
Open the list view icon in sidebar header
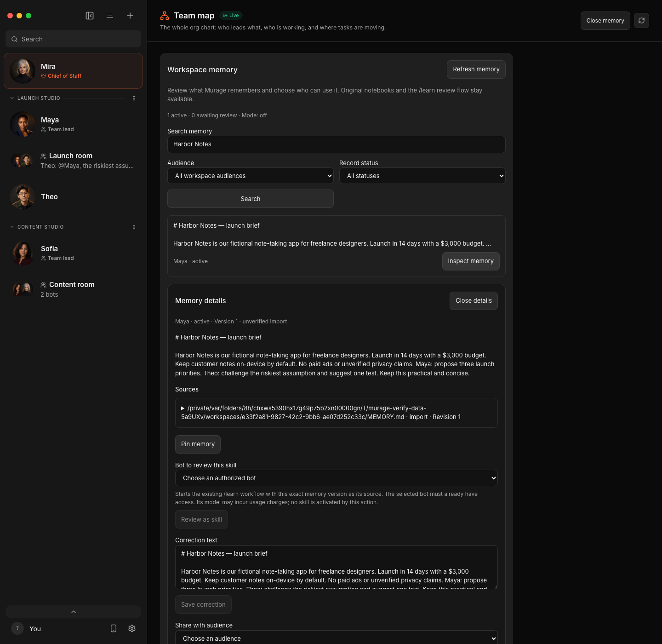click(x=110, y=16)
